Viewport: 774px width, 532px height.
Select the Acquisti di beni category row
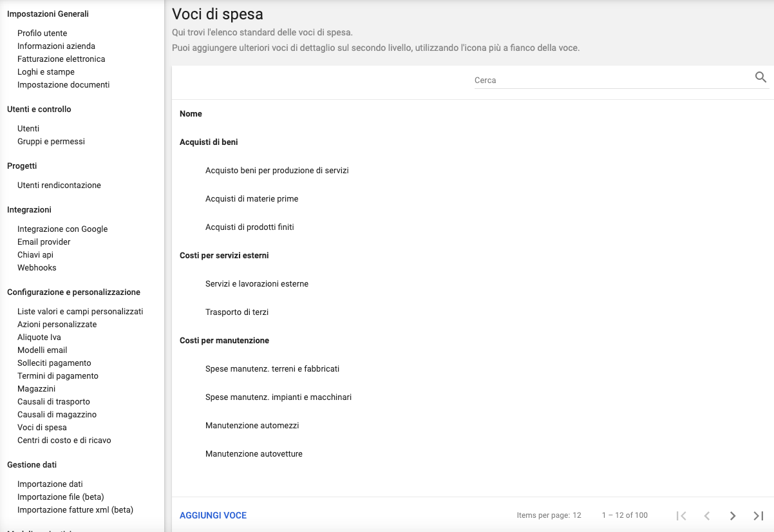(x=209, y=142)
